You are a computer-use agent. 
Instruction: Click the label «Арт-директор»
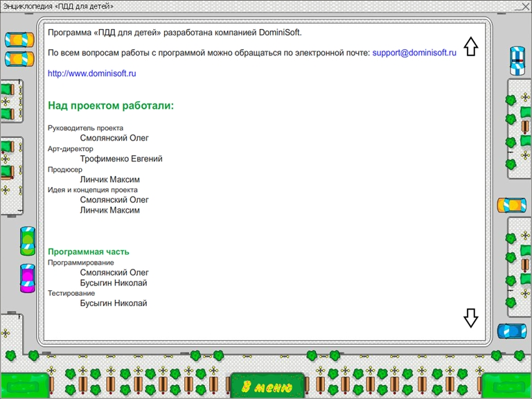[x=70, y=149]
